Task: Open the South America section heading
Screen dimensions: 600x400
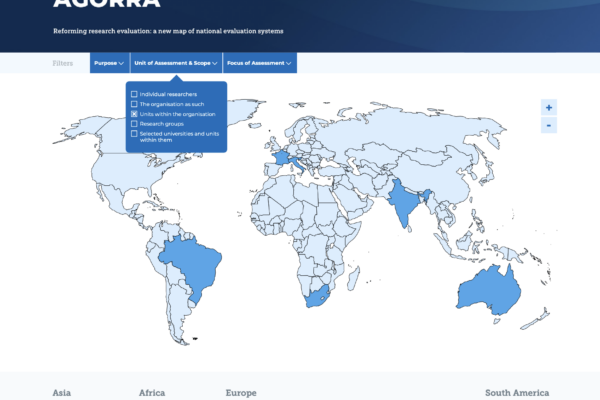Action: (x=516, y=393)
